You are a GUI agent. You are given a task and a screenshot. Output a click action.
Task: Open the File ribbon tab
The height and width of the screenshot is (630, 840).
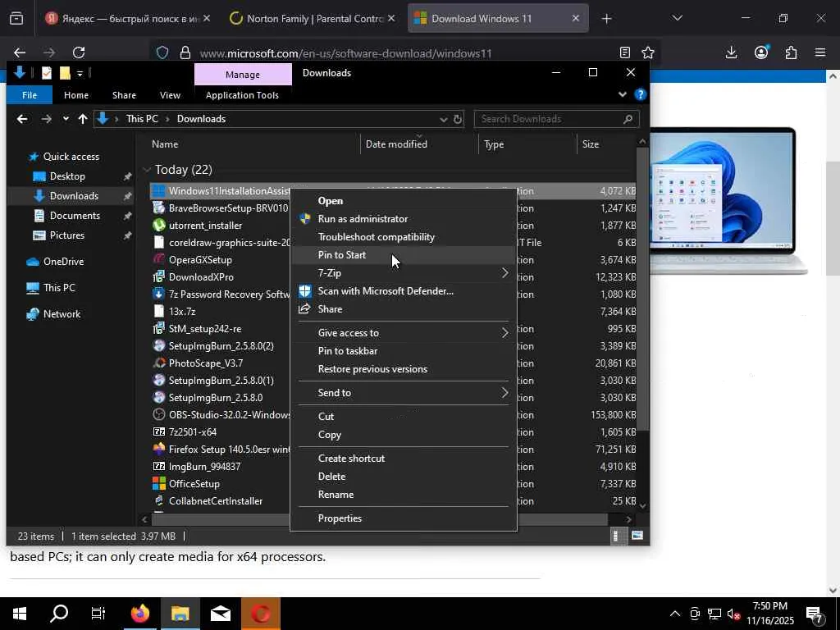pyautogui.click(x=30, y=95)
